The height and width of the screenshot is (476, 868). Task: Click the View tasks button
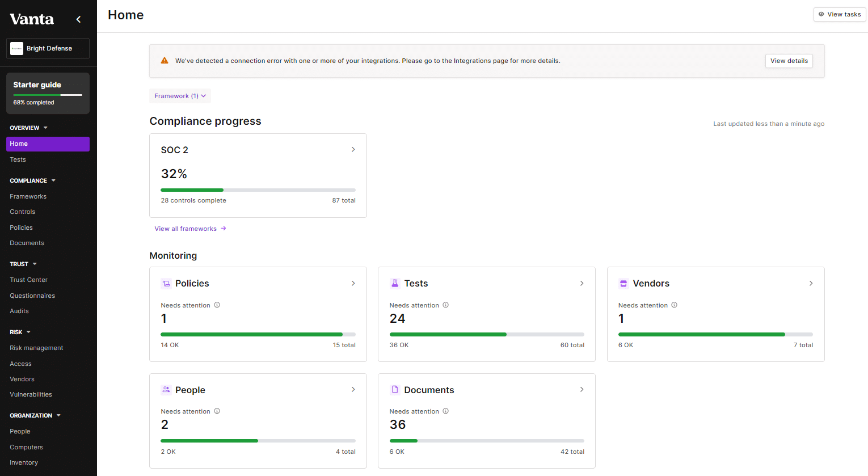839,14
